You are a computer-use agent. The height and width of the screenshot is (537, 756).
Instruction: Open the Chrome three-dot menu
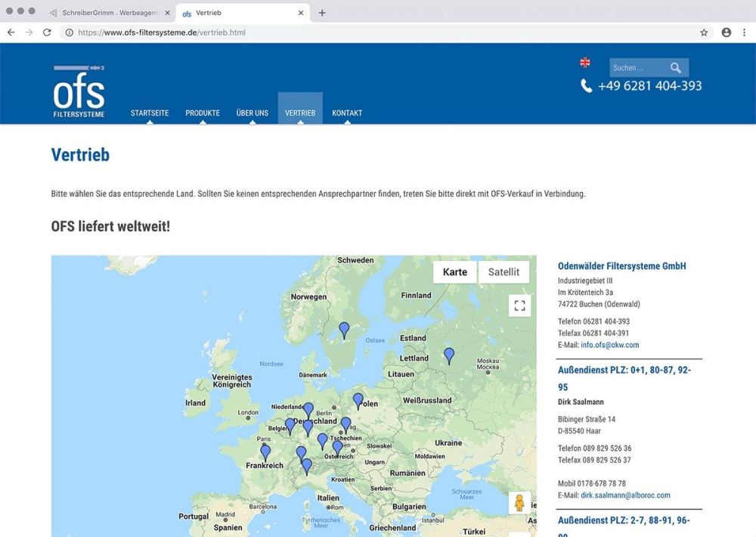744,33
